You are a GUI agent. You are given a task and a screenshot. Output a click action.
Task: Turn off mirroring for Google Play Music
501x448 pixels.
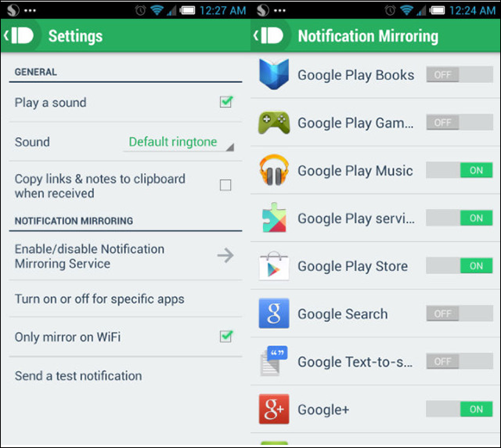(460, 170)
